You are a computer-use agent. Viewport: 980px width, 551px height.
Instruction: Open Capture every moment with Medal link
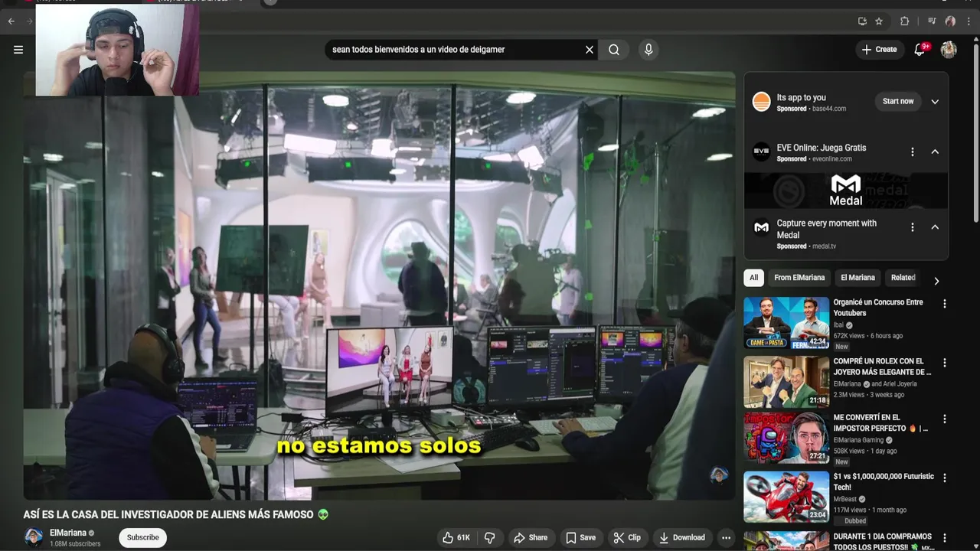(826, 229)
